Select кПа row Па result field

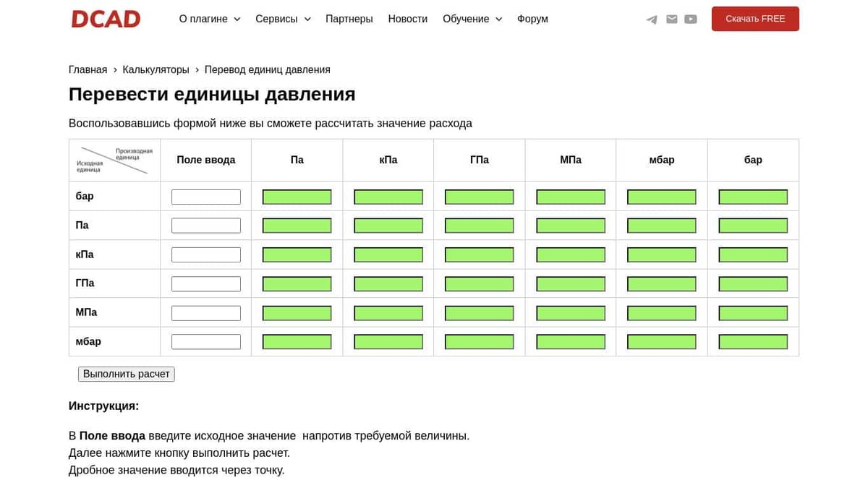[x=297, y=254]
